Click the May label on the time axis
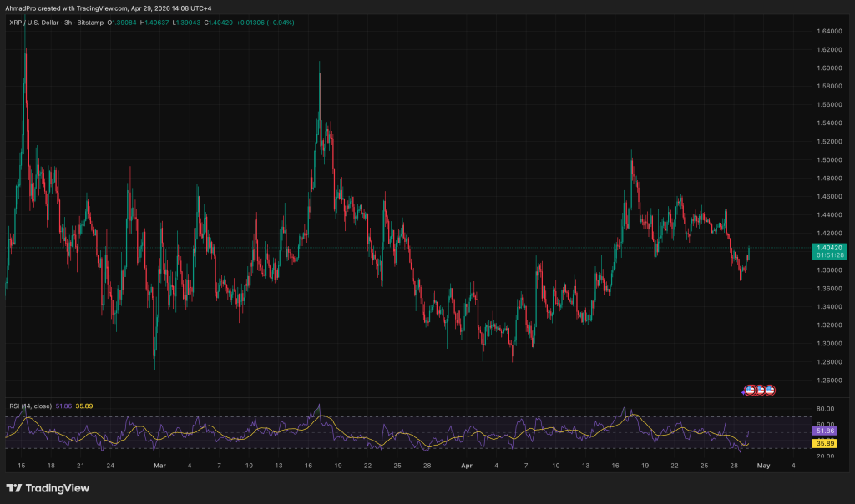855x504 pixels. click(x=765, y=465)
